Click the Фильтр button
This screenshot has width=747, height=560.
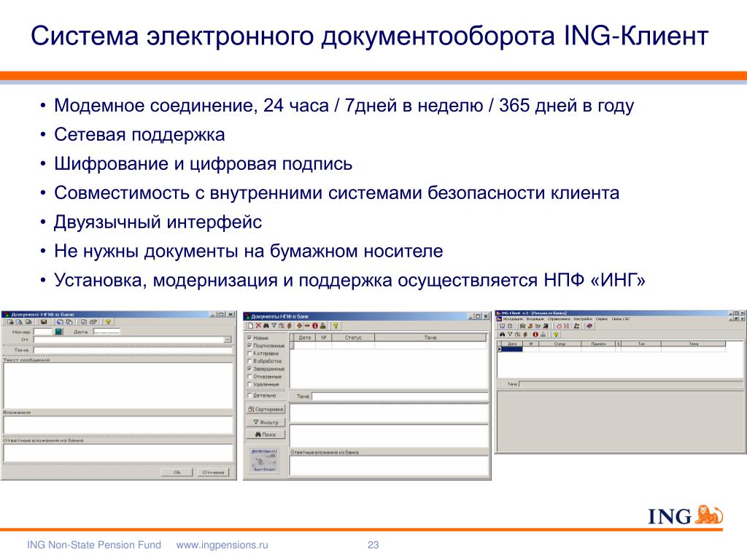coord(266,422)
